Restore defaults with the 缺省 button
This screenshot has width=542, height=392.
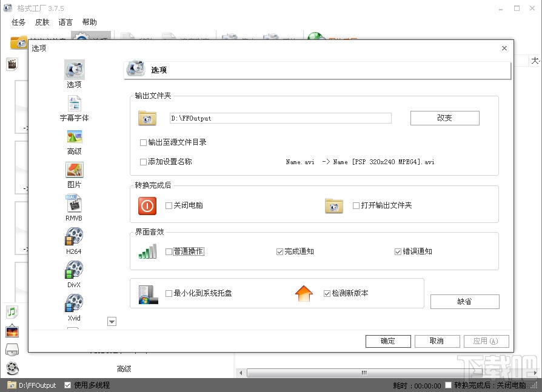[x=464, y=301]
